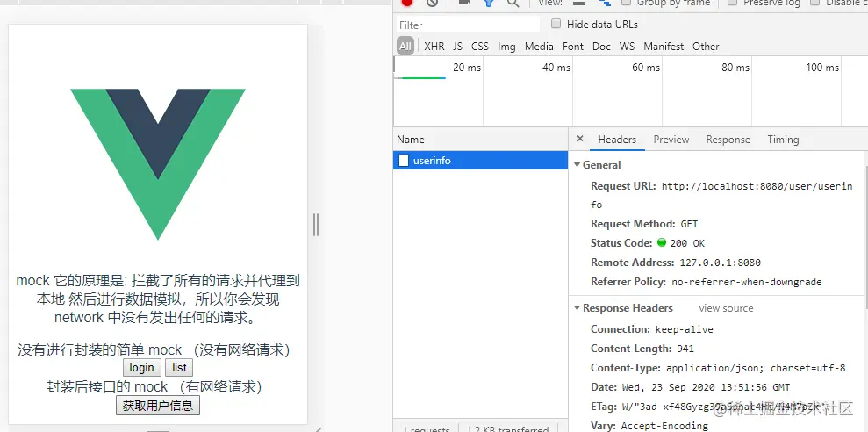Click the 获取用户信息 button
868x432 pixels.
[158, 406]
